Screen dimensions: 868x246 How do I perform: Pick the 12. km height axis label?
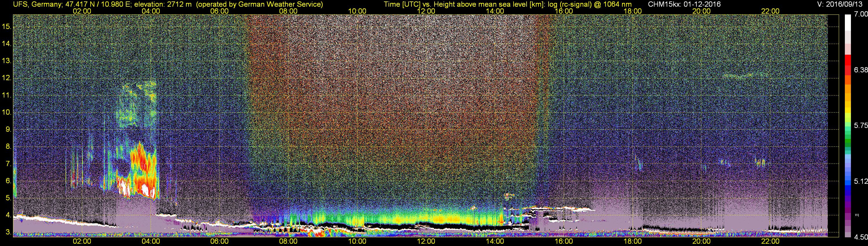[x=7, y=78]
